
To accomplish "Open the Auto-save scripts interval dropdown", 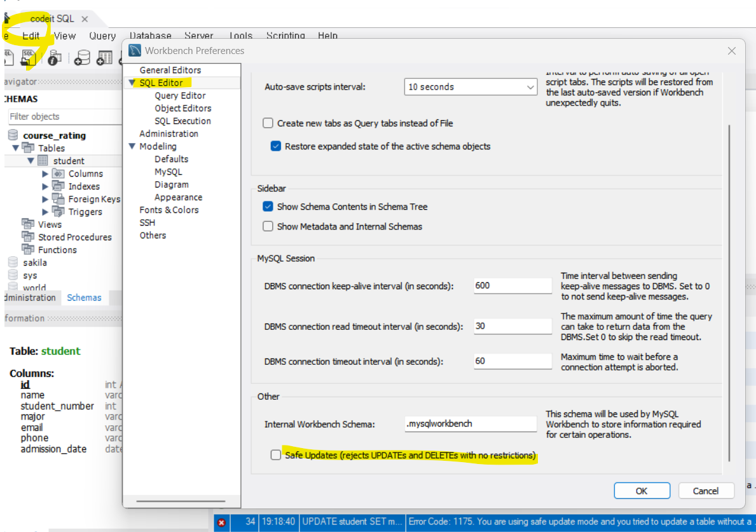I will (x=471, y=86).
